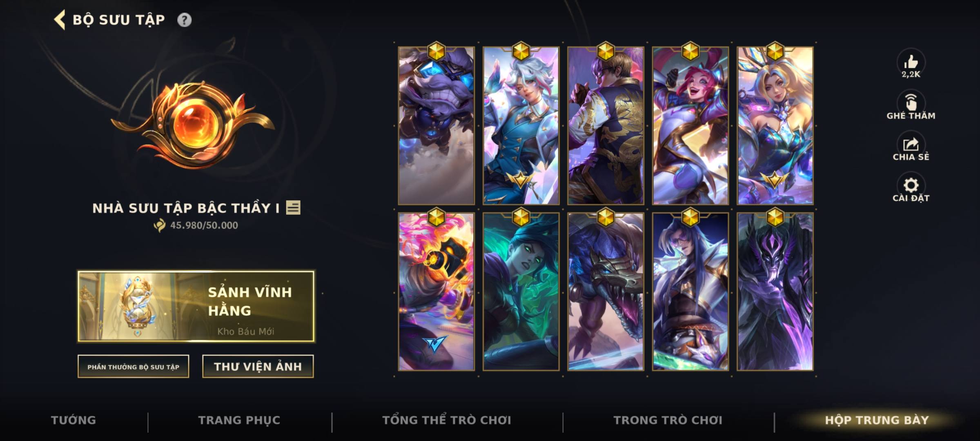Open the question mark help icon
The width and height of the screenshot is (980, 441).
[184, 20]
